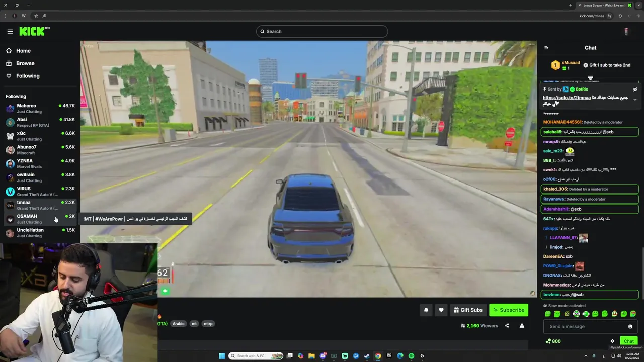Viewport: 644px width, 362px height.
Task: Click the last heart-eyes quick emote
Action: click(x=633, y=314)
